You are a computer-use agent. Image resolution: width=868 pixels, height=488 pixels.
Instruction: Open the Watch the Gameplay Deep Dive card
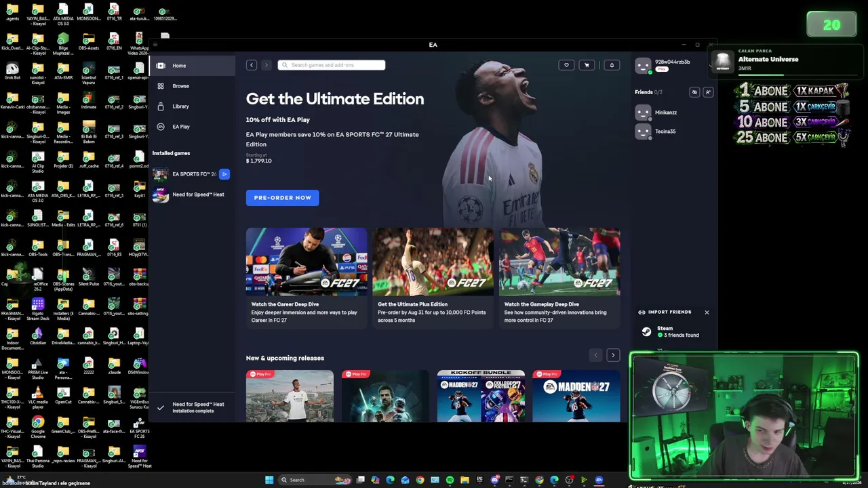[559, 278]
